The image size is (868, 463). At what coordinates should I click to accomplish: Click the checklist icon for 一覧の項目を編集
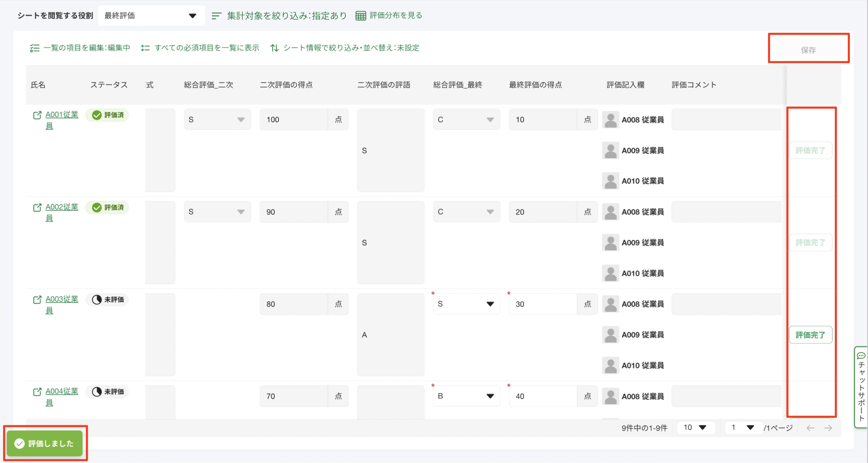click(x=35, y=48)
